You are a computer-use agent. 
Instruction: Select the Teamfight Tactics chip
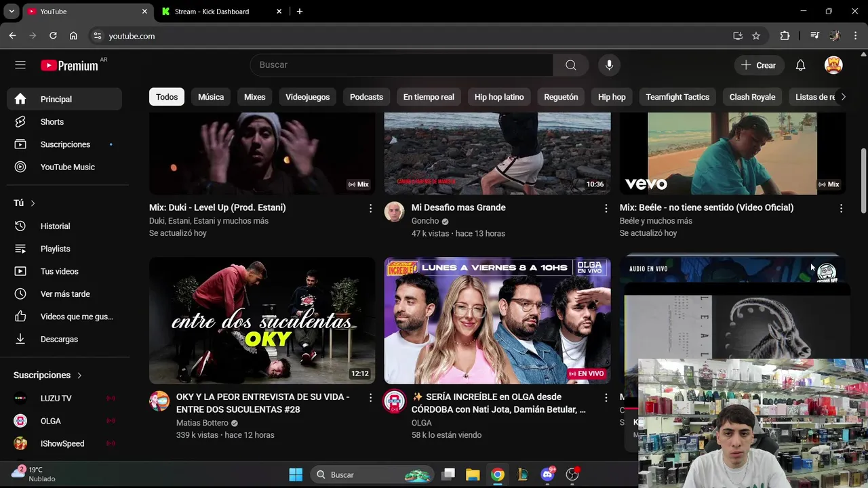click(677, 97)
